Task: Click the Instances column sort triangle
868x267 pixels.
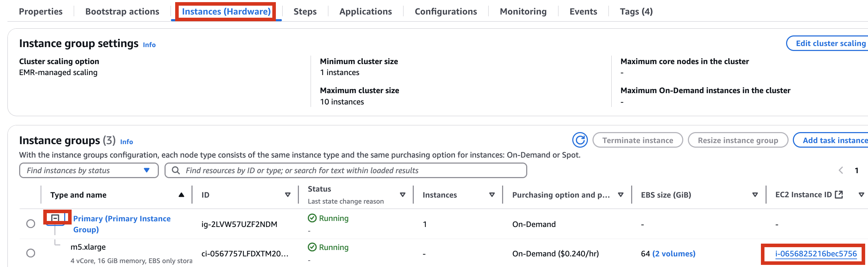Action: pos(492,195)
